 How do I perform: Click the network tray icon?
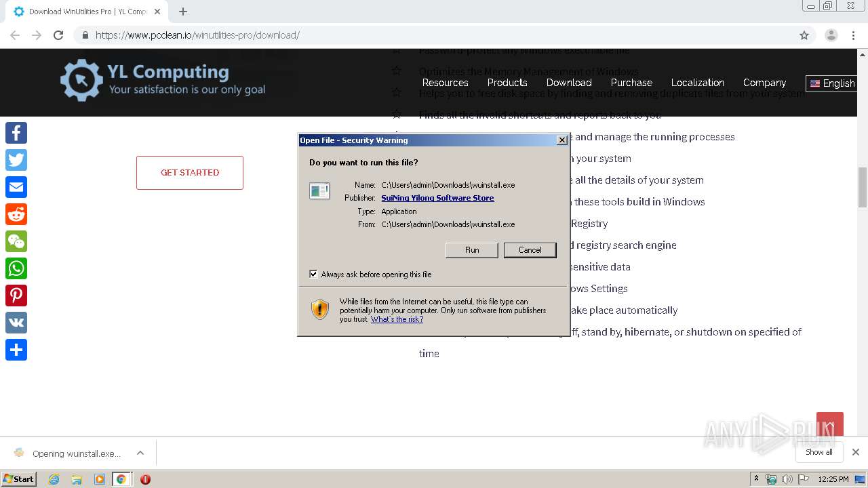[771, 479]
